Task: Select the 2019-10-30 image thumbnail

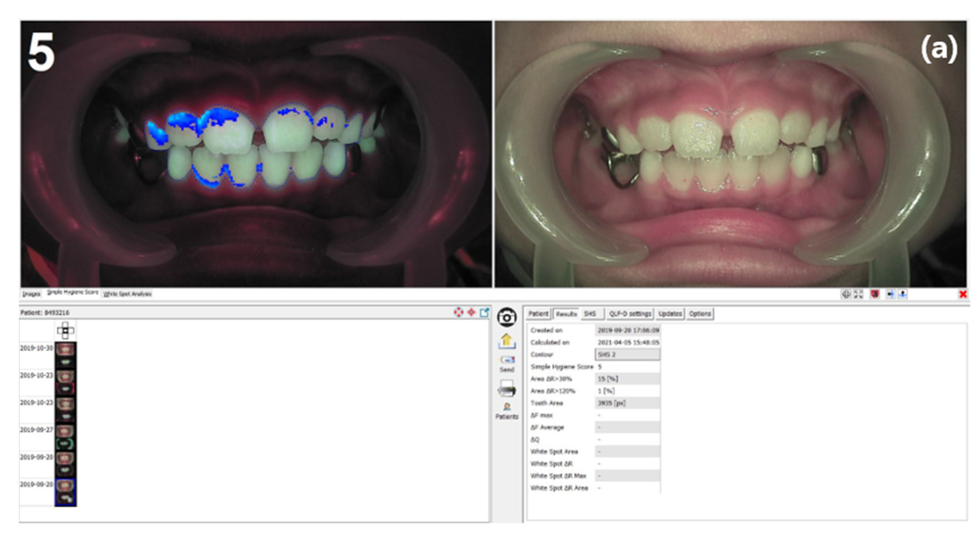Action: 65,355
